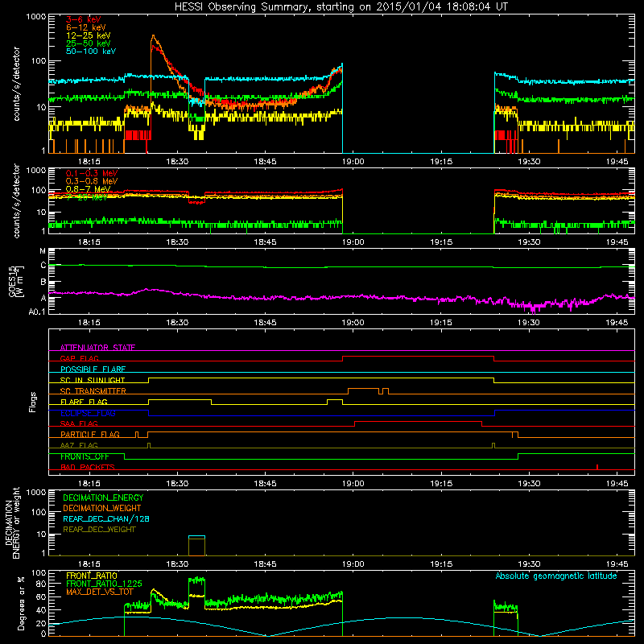The height and width of the screenshot is (644, 644).
Task: Click the Degrees or % axis label
Action: coord(21,603)
